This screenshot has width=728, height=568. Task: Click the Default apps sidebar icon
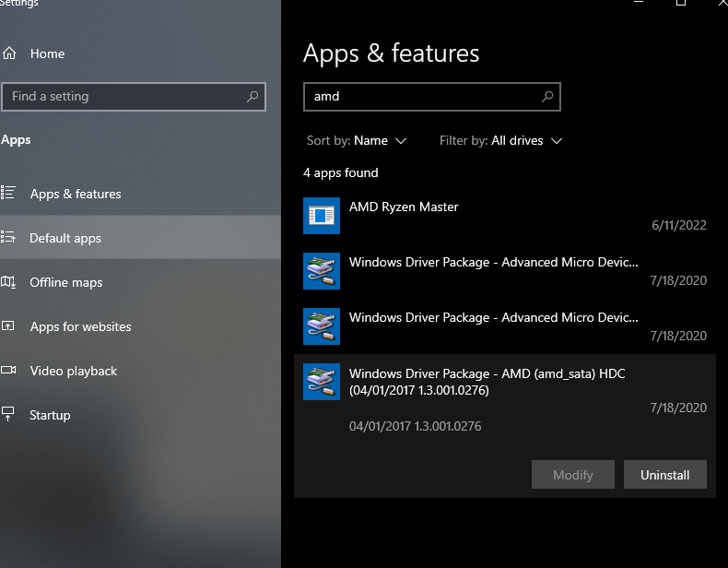tap(8, 237)
